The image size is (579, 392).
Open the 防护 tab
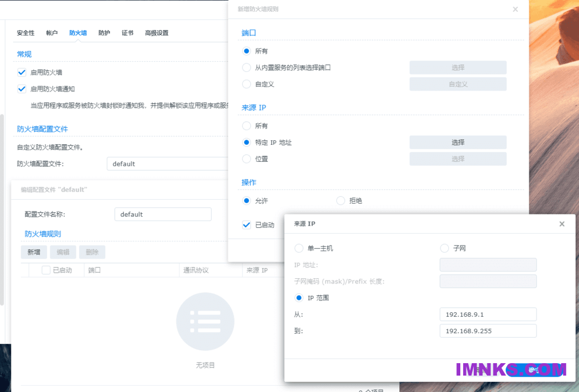click(104, 33)
